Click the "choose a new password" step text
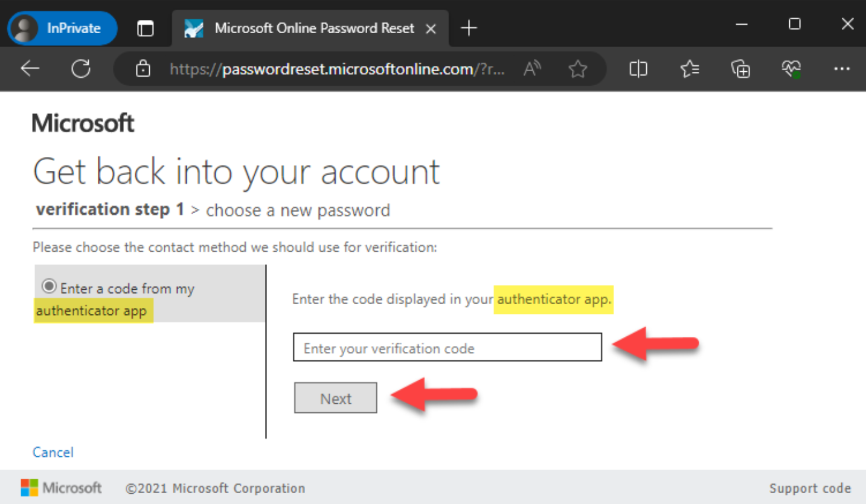The image size is (866, 504). pyautogui.click(x=298, y=210)
